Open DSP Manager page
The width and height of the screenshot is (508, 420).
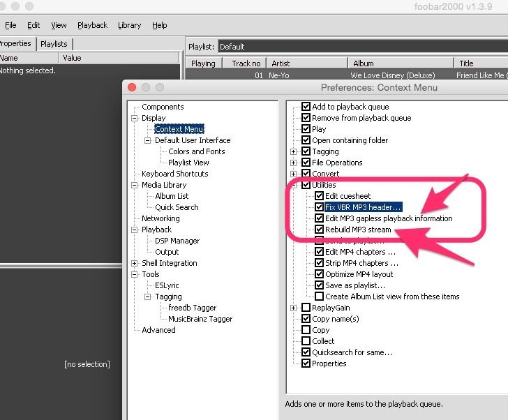tap(177, 241)
